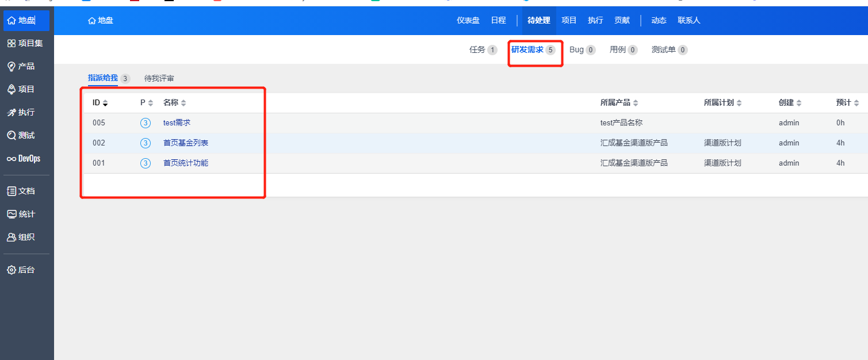Click 渠道版计划 in 首页统计功能 row
The height and width of the screenshot is (360, 868).
[722, 163]
